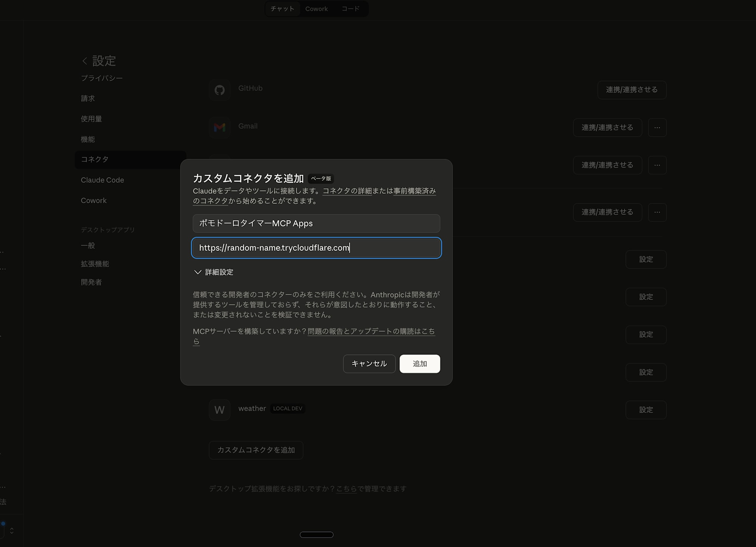Screen dimensions: 756x547
Task: Switch to the Cowork tab
Action: (x=316, y=8)
